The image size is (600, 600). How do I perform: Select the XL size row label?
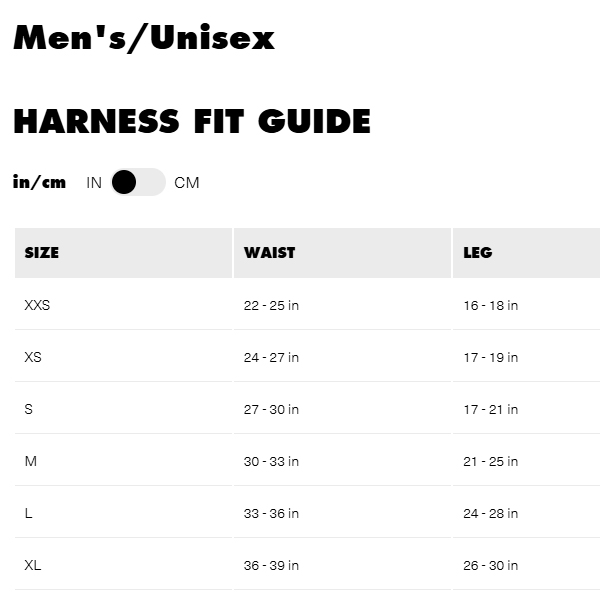point(33,565)
